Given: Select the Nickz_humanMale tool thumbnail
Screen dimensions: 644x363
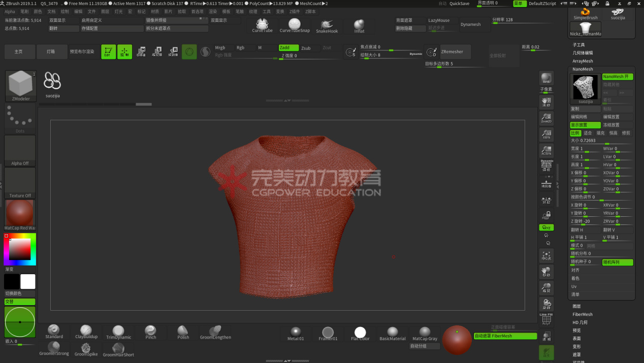Looking at the screenshot, I should coord(585,29).
